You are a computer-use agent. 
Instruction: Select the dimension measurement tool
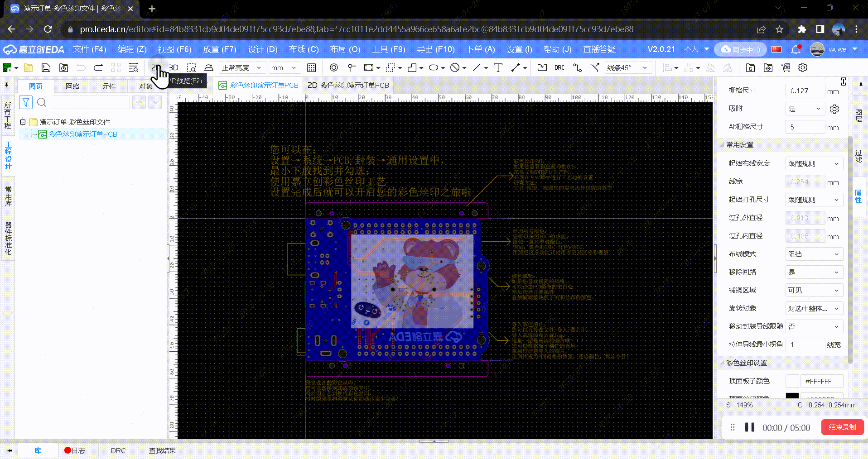[516, 68]
